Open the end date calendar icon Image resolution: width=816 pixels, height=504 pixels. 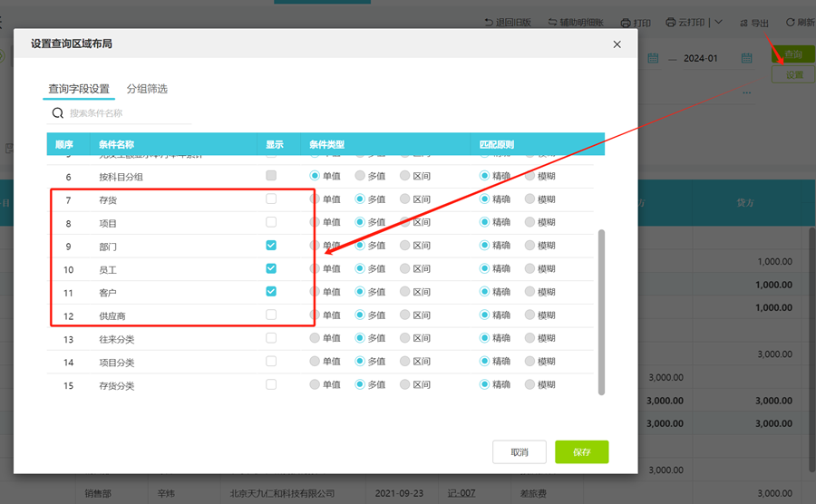tap(747, 58)
